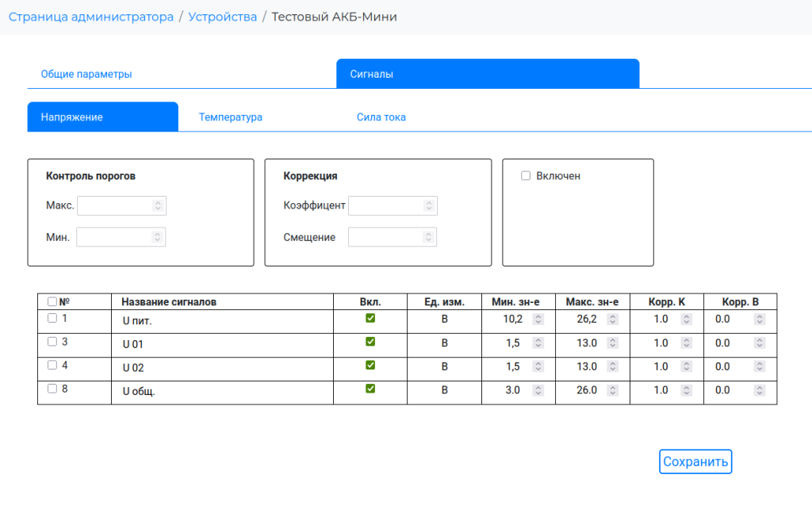Open the Напряжение sub-tab
Viewport: 812px width, 521px height.
103,117
